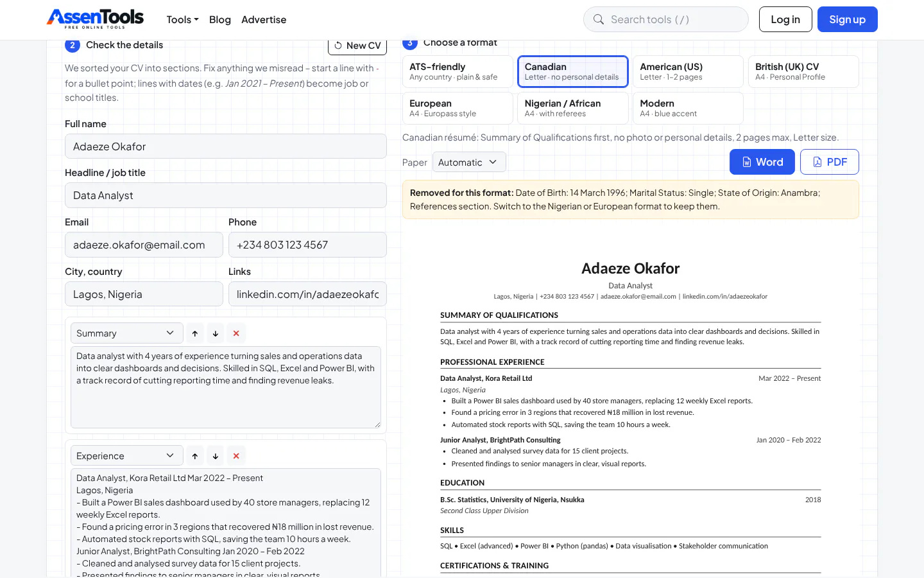The height and width of the screenshot is (578, 924).
Task: Edit the Headline / job title field
Action: (226, 195)
